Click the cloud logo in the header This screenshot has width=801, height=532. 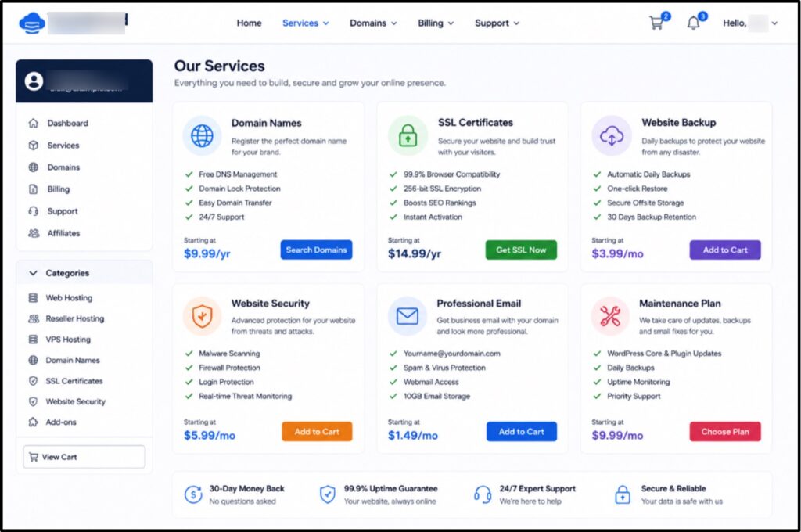tap(31, 23)
